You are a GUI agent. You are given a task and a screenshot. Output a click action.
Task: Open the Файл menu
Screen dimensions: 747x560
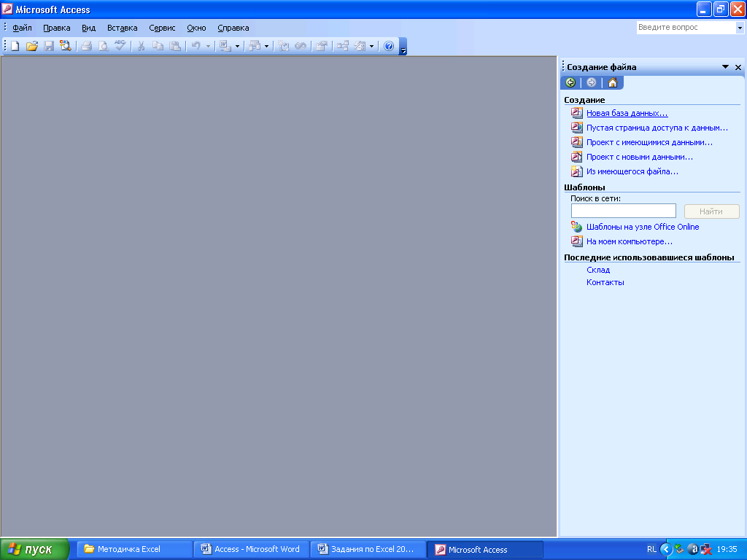click(x=22, y=28)
